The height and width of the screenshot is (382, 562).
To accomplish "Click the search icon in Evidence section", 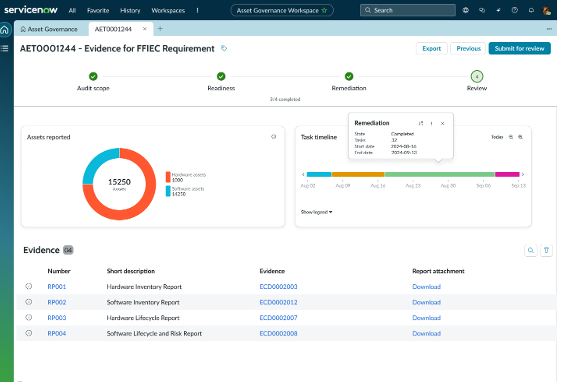I will tap(531, 250).
